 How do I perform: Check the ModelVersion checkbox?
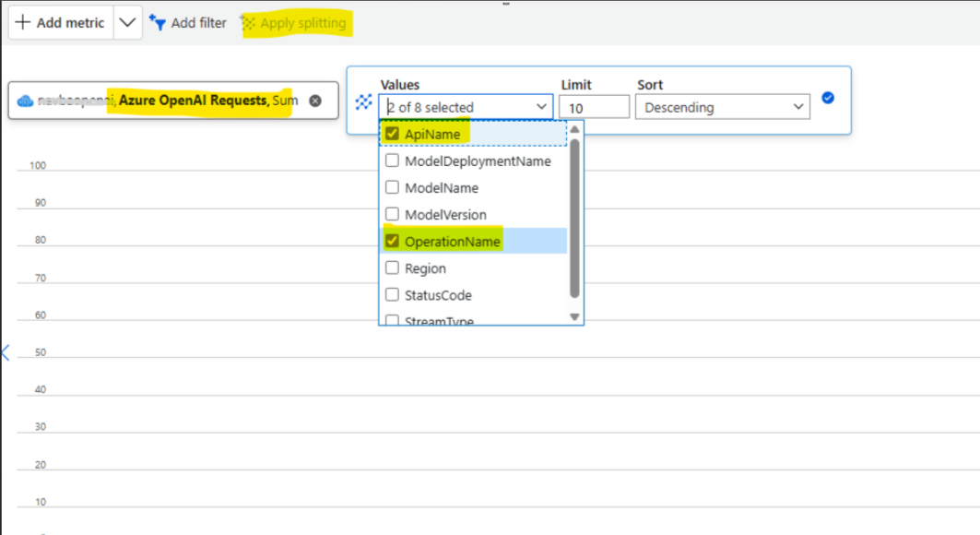click(x=392, y=214)
